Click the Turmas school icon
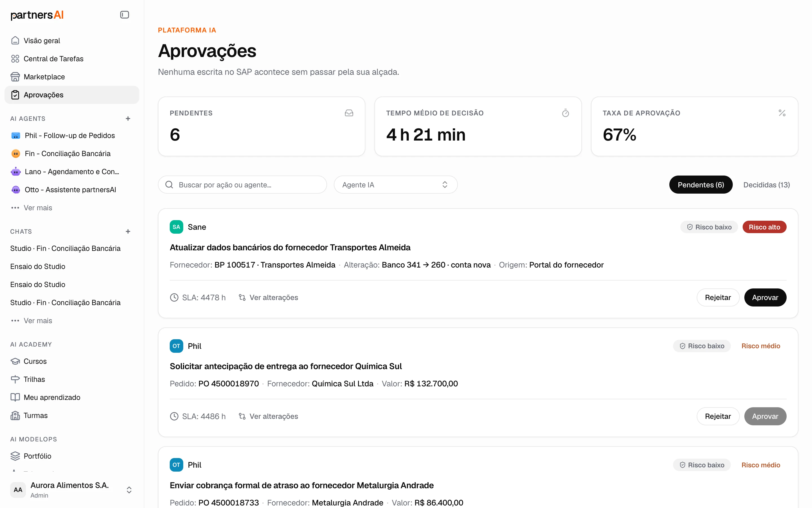 coord(15,416)
